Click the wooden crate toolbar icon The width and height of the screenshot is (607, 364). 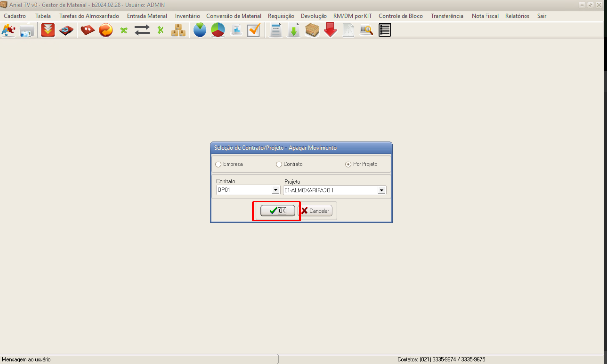312,30
